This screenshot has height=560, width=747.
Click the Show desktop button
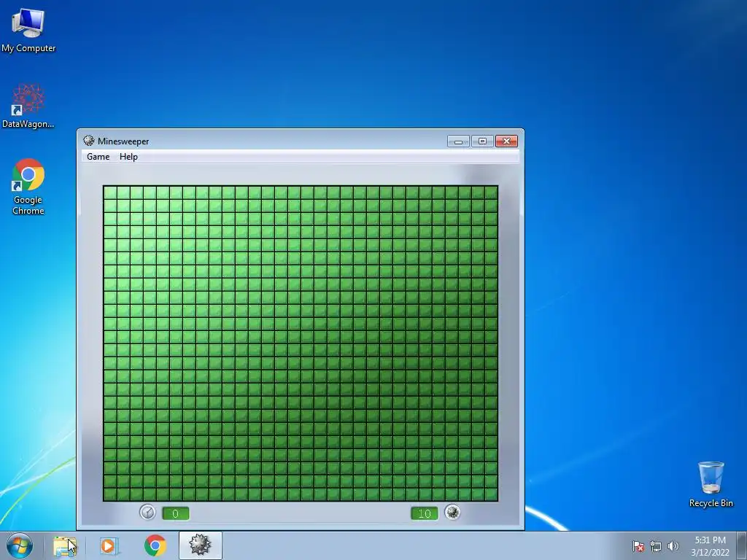click(742, 546)
